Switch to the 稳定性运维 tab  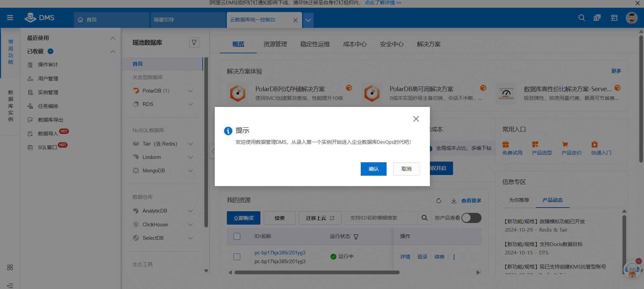point(315,44)
